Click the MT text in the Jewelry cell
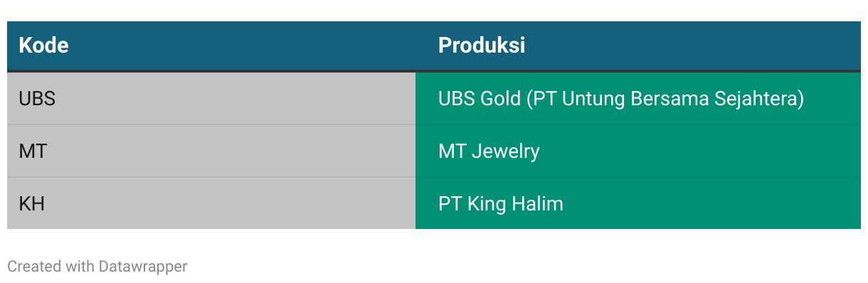This screenshot has height=283, width=868. coord(452,151)
